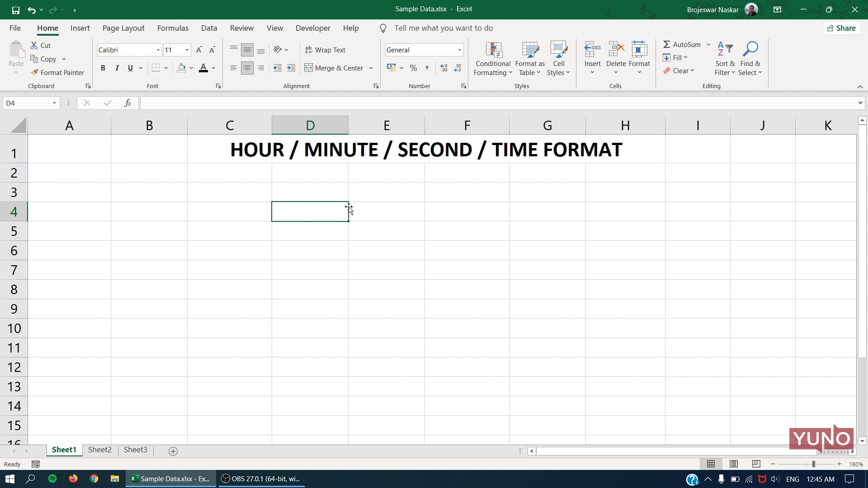
Task: Open Spotify from the taskbar
Action: point(52,479)
